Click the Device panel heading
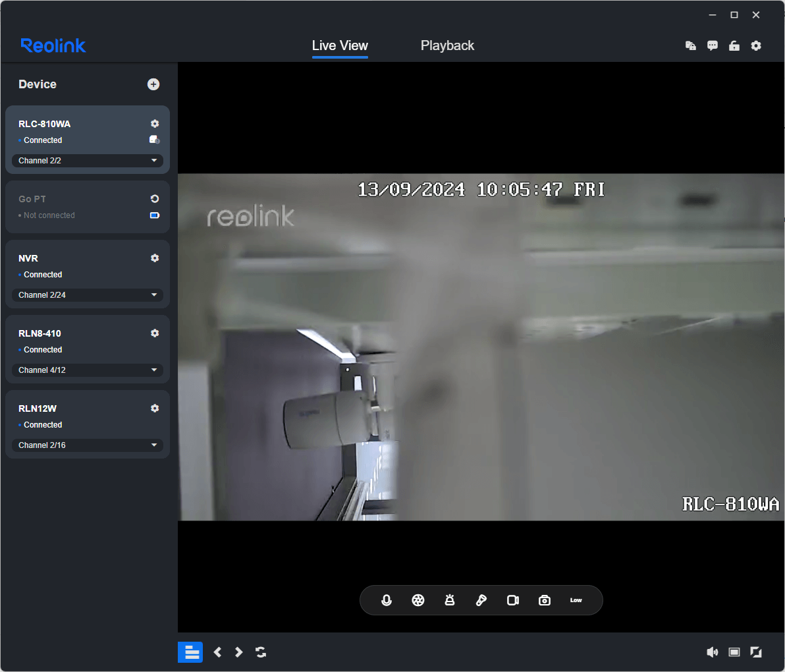 click(38, 84)
